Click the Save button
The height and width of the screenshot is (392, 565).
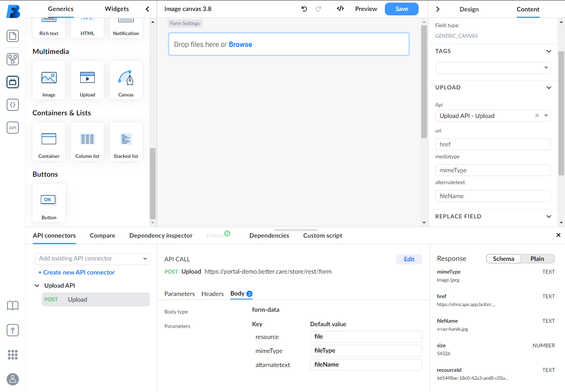tap(402, 9)
